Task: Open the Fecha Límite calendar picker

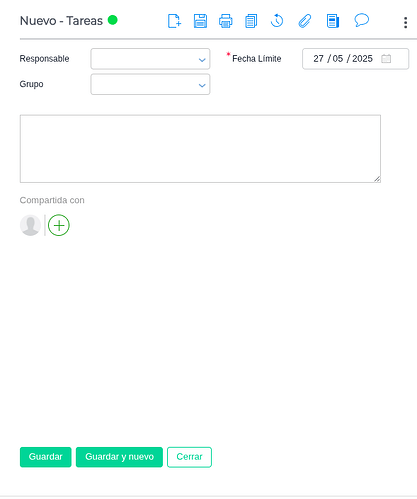Action: [386, 59]
